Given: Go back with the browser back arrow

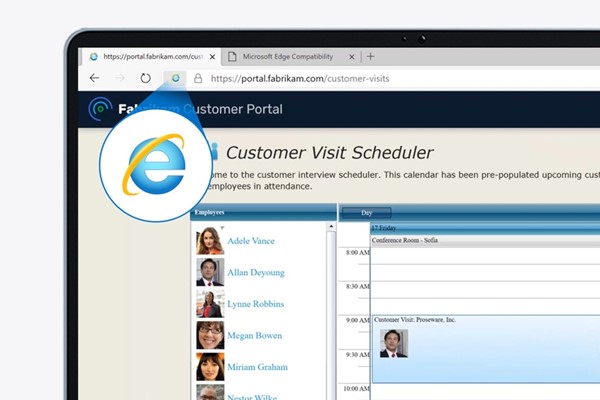Looking at the screenshot, I should click(x=95, y=78).
